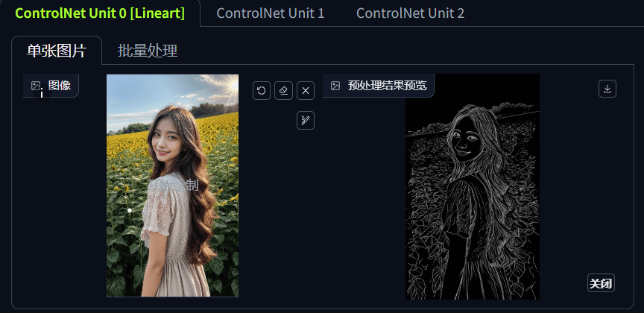Select the eraser icon above the image
This screenshot has width=644, height=313.
click(283, 91)
